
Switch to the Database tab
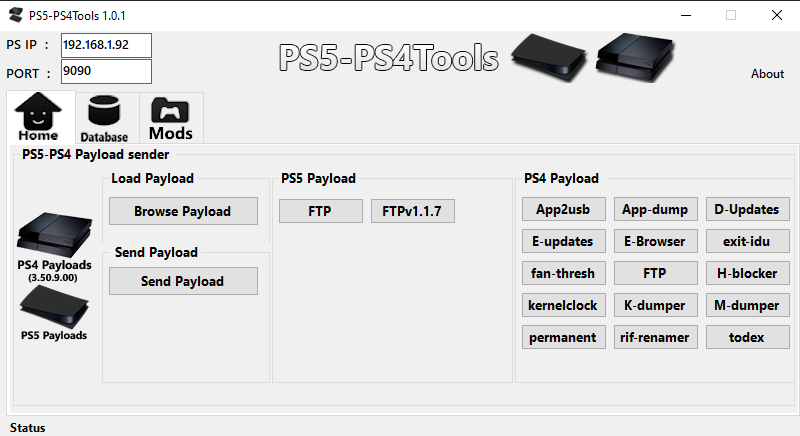104,118
